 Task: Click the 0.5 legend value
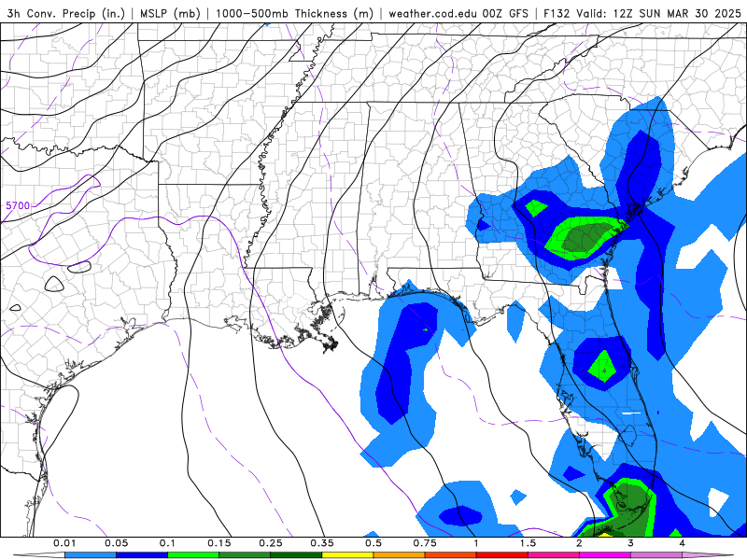(x=373, y=543)
